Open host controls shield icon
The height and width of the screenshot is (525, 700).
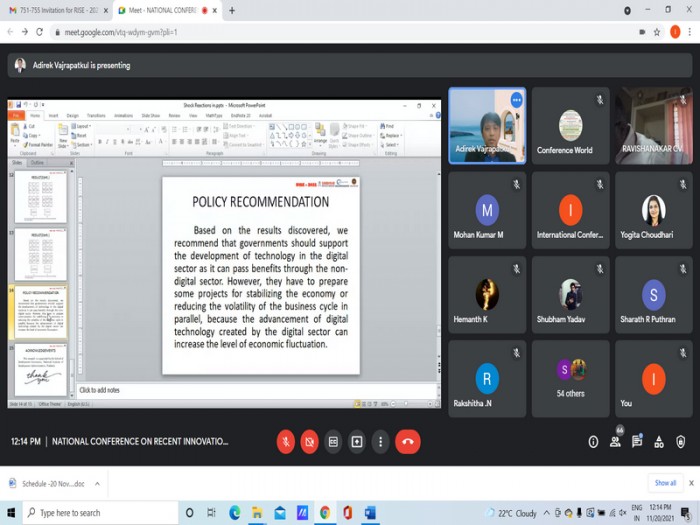click(681, 442)
